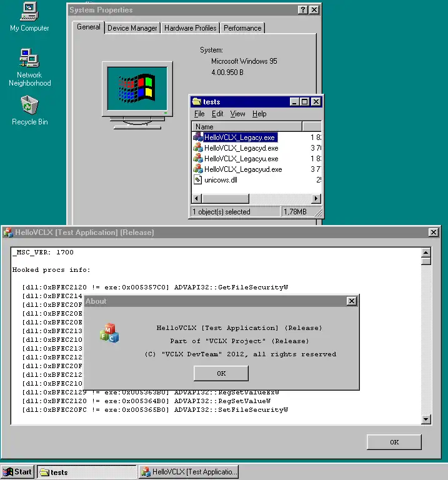Click OK in the About dialog
The width and height of the screenshot is (448, 480).
[x=221, y=374]
